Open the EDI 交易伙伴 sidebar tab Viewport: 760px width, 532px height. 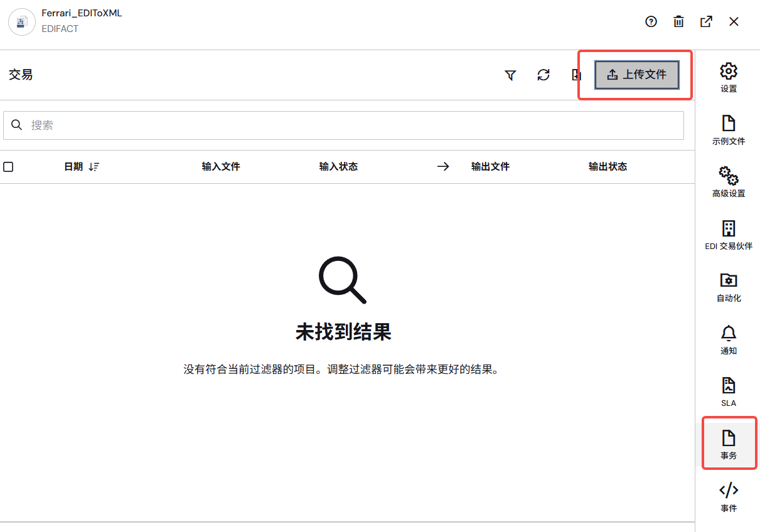point(729,235)
